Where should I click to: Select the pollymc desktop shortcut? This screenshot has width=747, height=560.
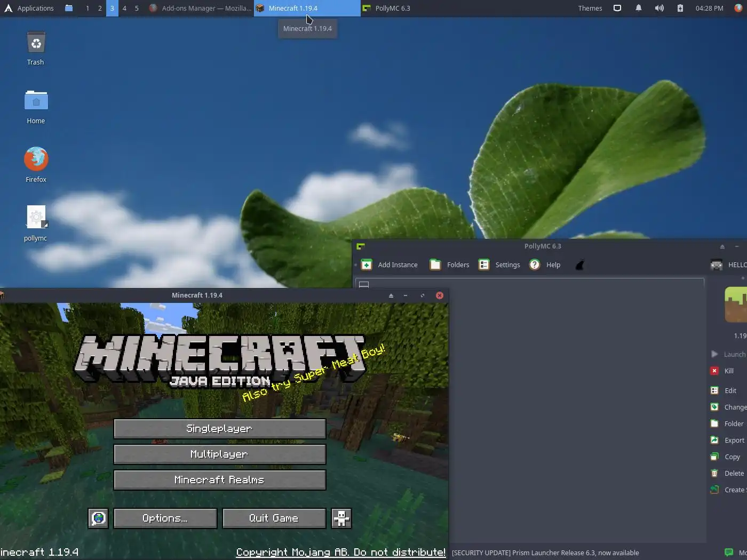36,224
